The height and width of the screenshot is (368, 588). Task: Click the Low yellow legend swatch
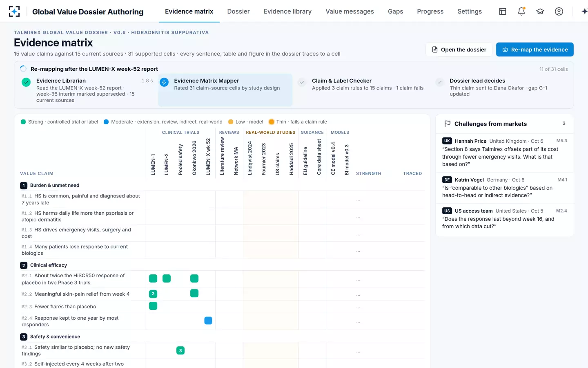pyautogui.click(x=231, y=122)
